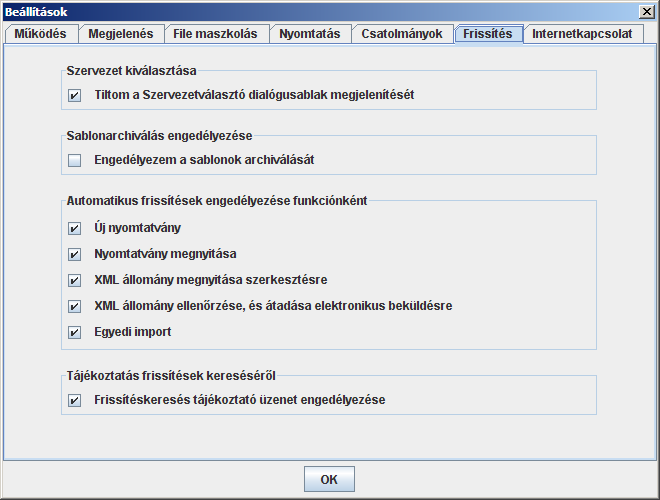This screenshot has height=500, width=660.
Task: Toggle Nyomtatvány megnyitása checkbox
Action: click(75, 255)
